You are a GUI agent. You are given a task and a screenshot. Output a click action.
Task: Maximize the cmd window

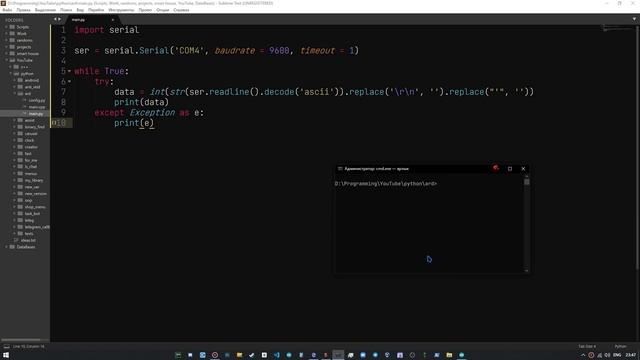coord(510,169)
